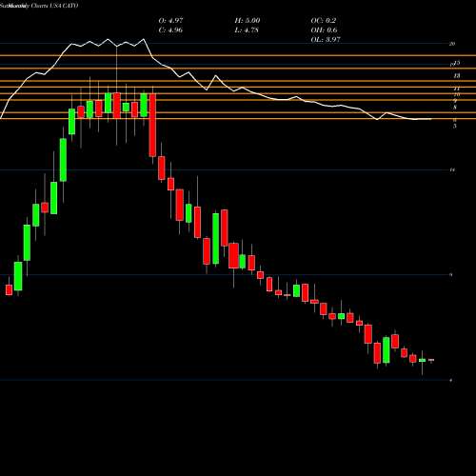476x476 pixels.
Task: Click the end of the white moving-average line
Action: [430, 119]
